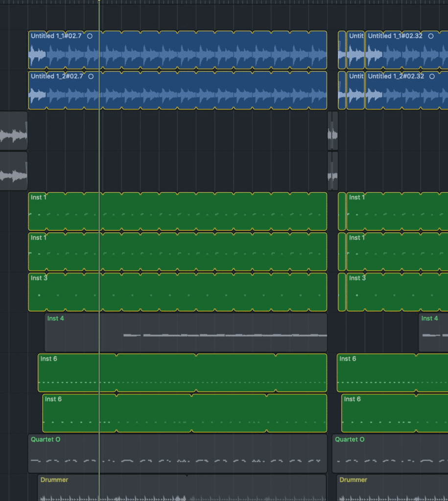Viewport: 448px width, 501px height.
Task: Select the muted gray Inst 4 region on the left
Action: [186, 332]
